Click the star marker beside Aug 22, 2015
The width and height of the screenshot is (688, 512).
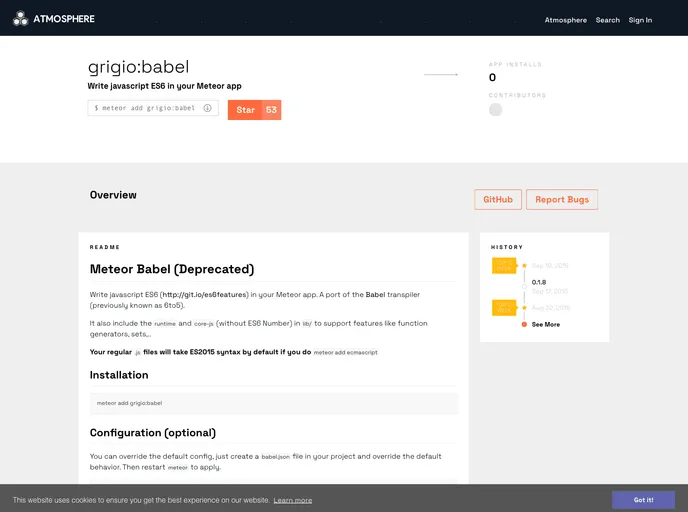(x=524, y=308)
